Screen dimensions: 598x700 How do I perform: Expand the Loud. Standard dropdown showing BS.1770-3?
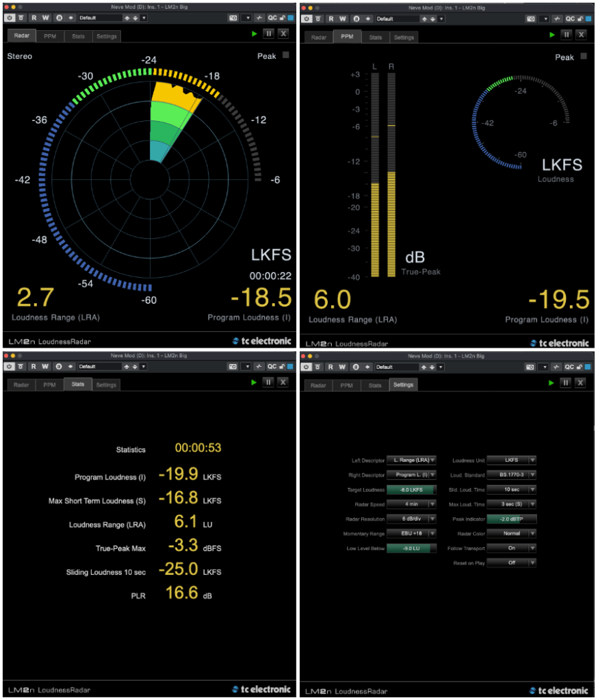[511, 475]
